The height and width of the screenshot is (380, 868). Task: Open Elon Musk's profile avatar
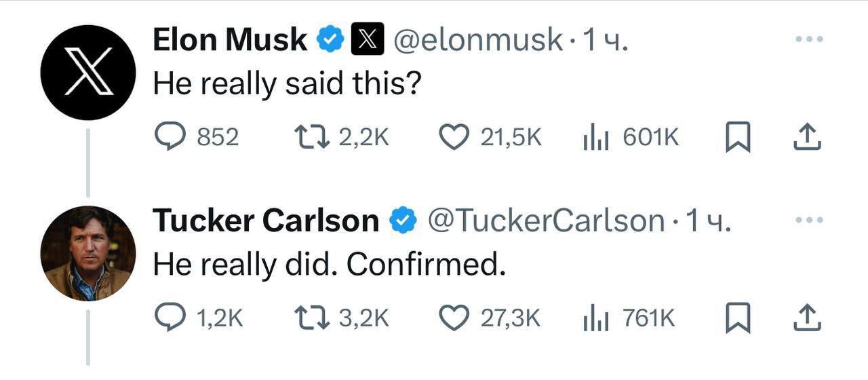click(88, 73)
